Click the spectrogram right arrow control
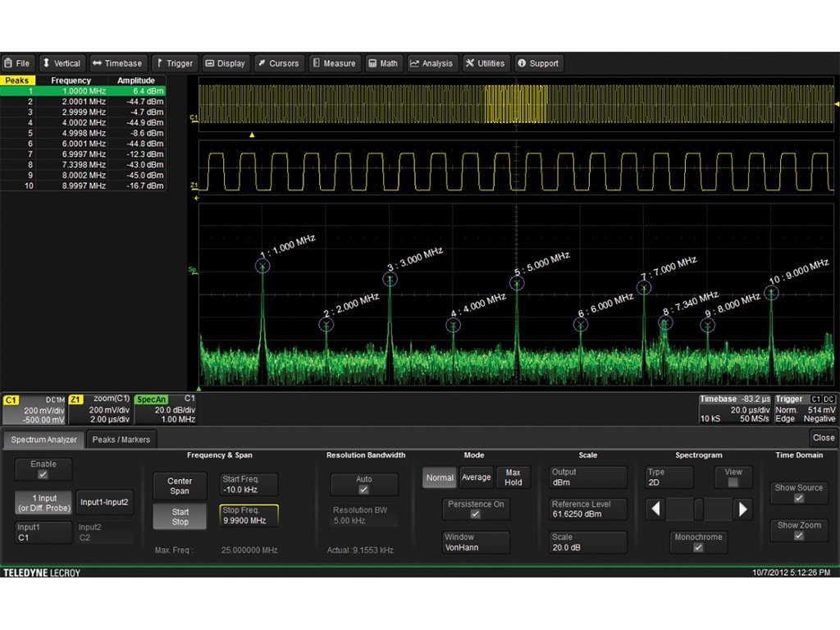 744,509
